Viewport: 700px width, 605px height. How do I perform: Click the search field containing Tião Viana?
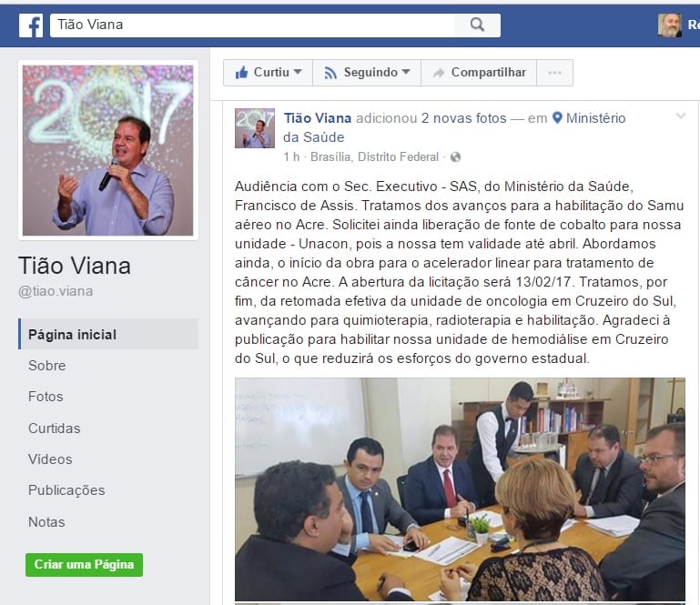click(252, 25)
